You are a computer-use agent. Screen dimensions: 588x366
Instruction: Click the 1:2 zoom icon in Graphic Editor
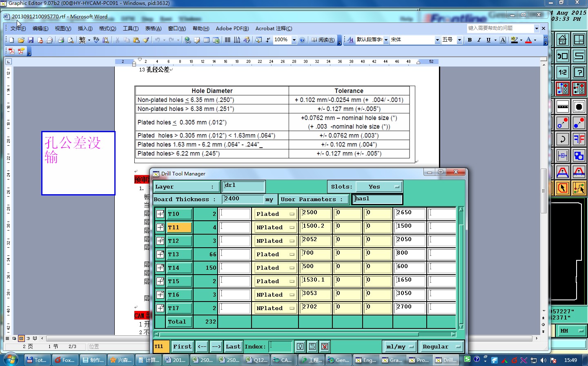coord(563,73)
